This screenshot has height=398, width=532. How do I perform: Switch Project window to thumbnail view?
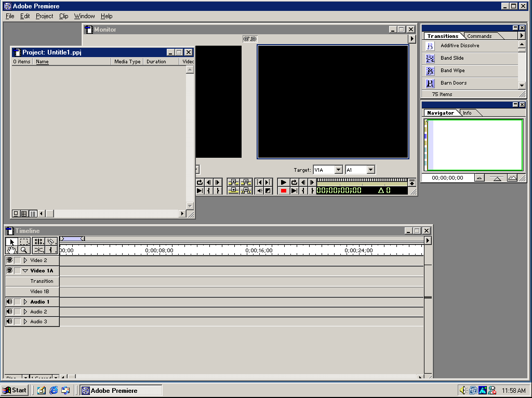coord(24,214)
